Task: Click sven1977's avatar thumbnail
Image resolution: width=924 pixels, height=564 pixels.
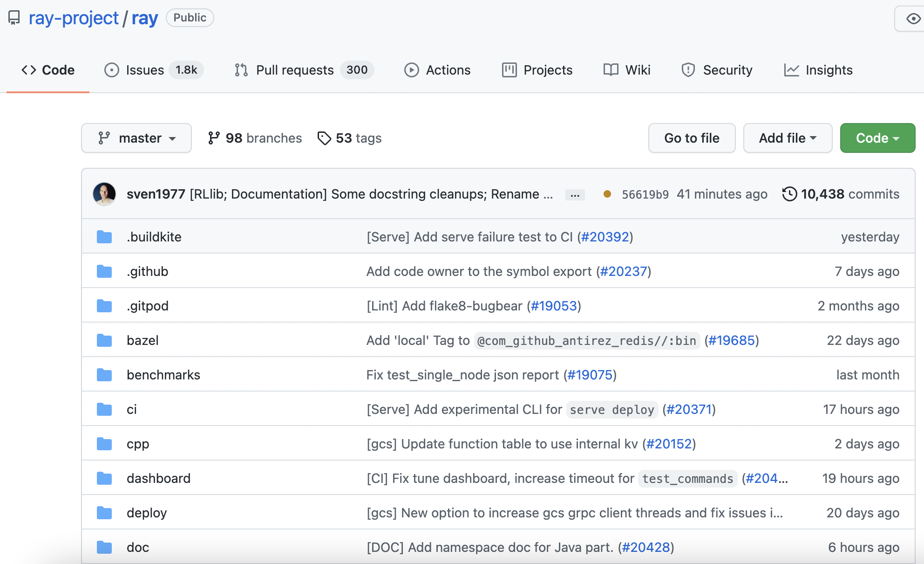Action: [x=104, y=194]
